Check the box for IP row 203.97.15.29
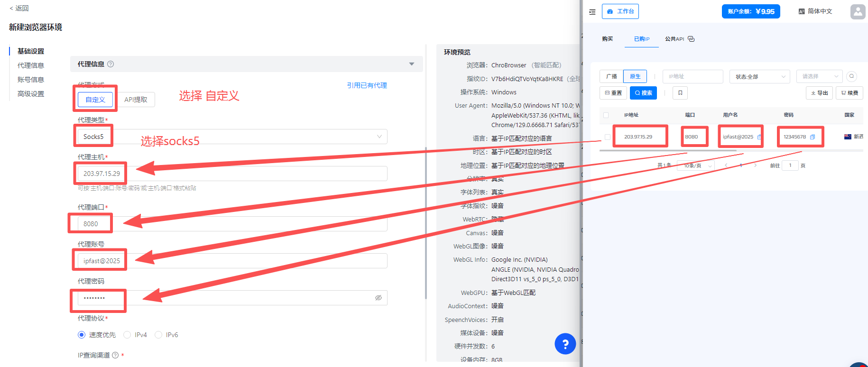 coord(607,137)
